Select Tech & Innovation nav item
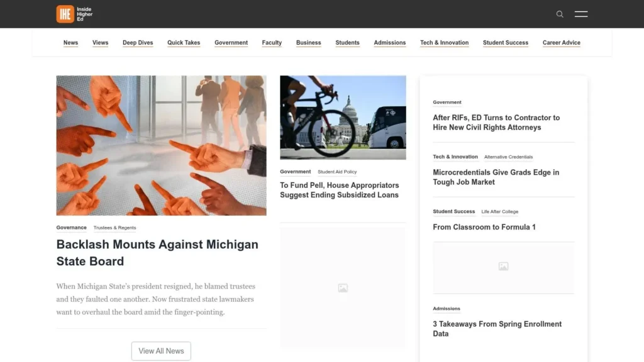The image size is (644, 362). (x=444, y=43)
